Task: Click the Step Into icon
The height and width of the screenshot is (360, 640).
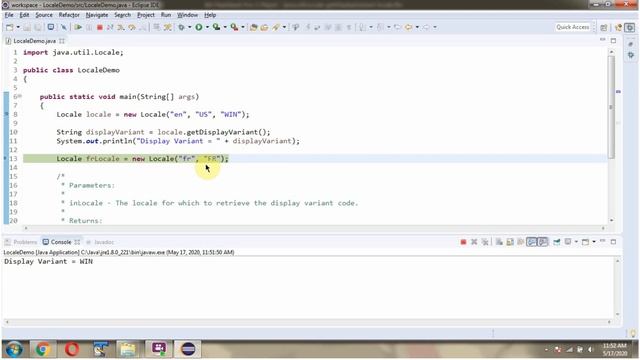Action: (x=121, y=27)
